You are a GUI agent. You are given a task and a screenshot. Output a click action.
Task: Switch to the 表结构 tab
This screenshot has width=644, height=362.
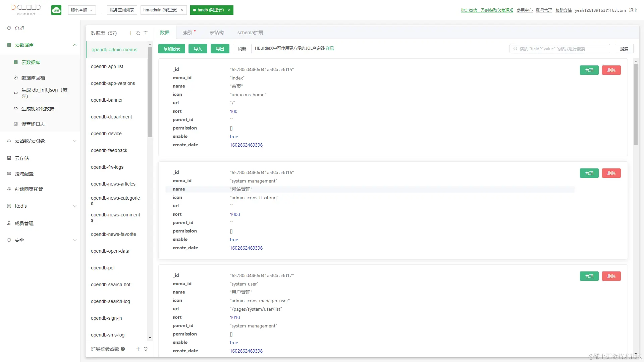click(x=217, y=33)
